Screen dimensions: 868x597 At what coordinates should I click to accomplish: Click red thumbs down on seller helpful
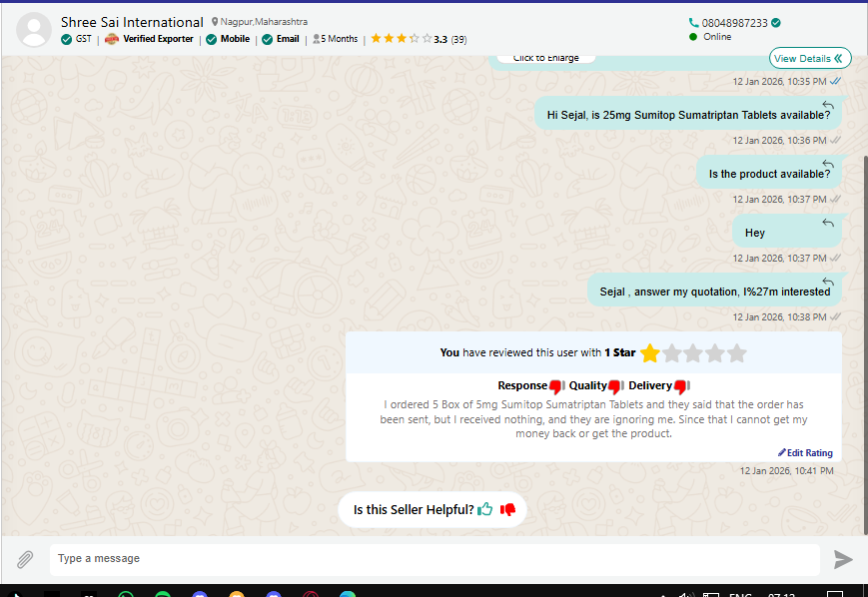click(x=507, y=510)
